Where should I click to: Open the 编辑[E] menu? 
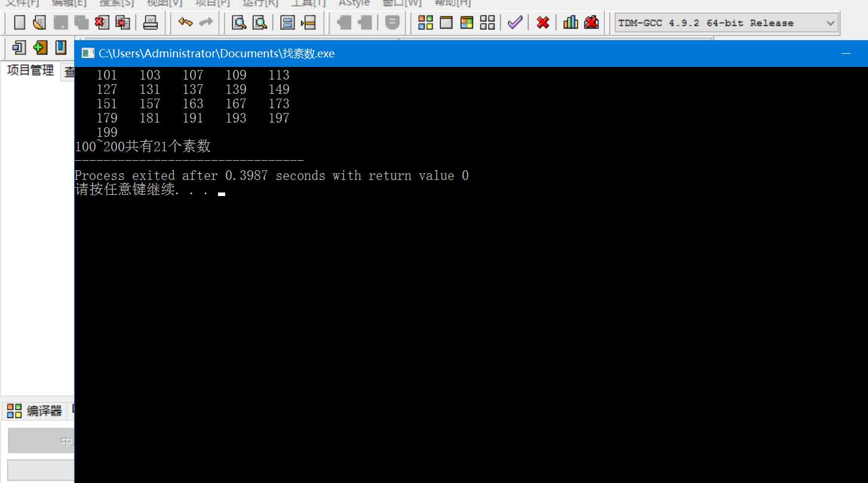[69, 3]
